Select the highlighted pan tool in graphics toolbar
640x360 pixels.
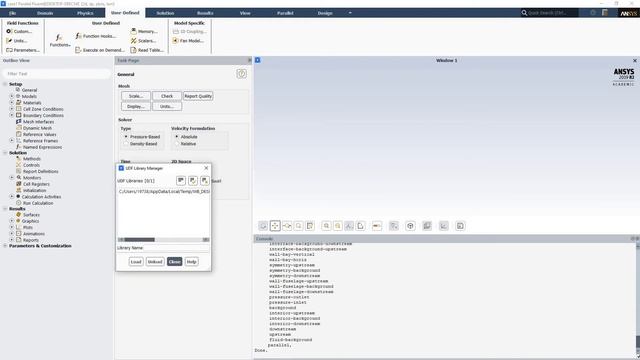[x=275, y=226]
